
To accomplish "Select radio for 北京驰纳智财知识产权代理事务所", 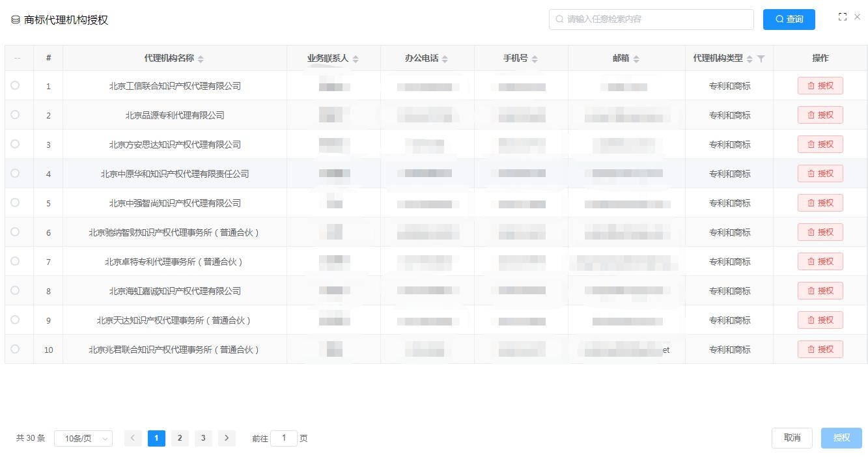I will 15,232.
